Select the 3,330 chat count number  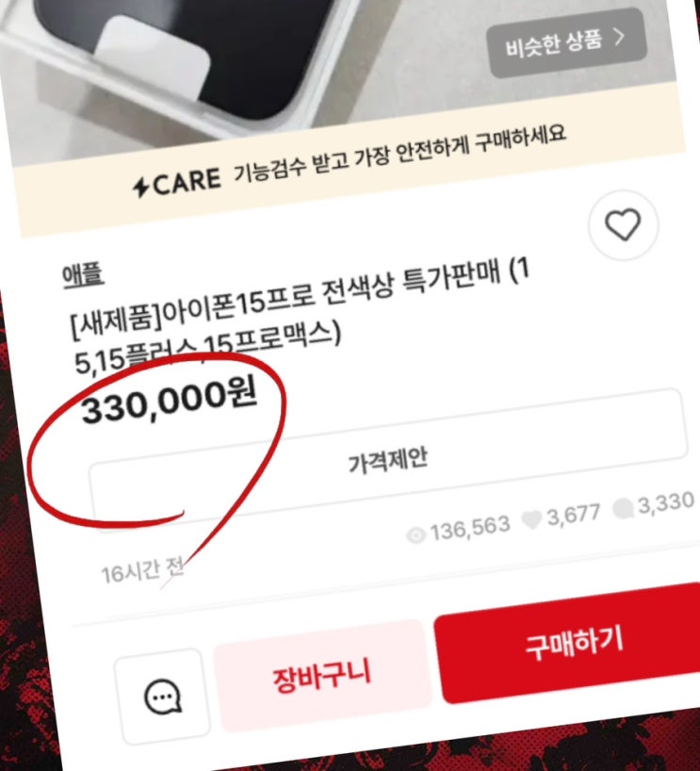665,503
